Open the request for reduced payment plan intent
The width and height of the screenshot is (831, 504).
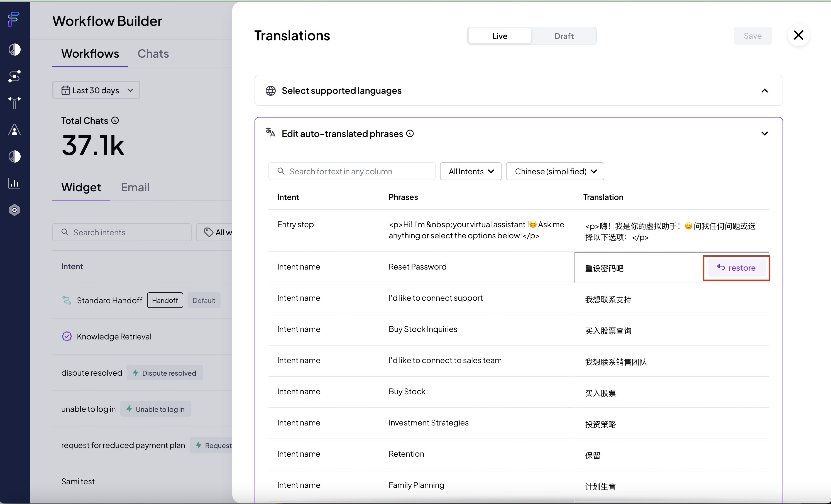pyautogui.click(x=142, y=445)
